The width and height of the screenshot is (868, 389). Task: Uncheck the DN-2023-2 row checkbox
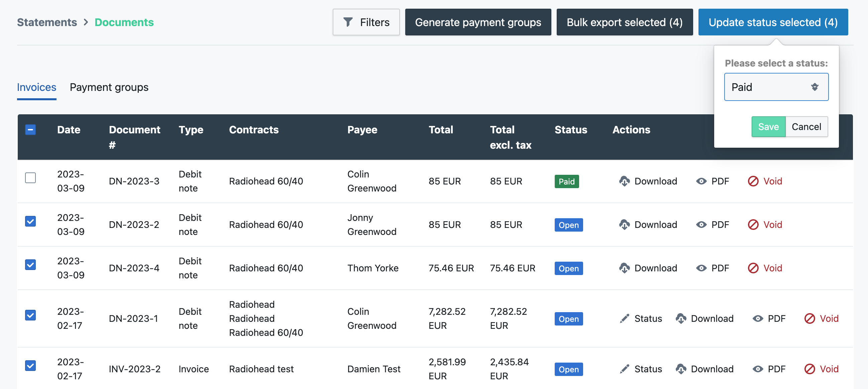tap(30, 221)
